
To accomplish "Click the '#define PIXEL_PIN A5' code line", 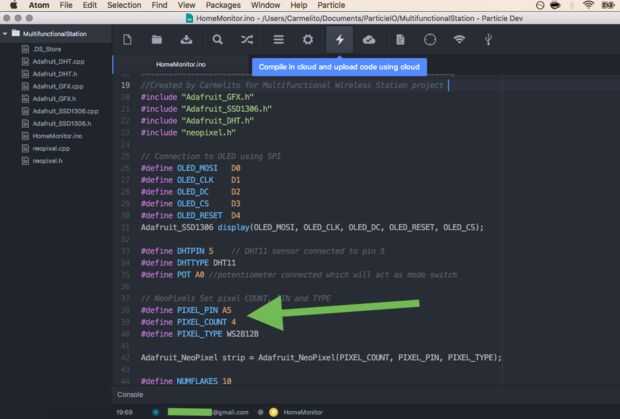I will point(186,310).
